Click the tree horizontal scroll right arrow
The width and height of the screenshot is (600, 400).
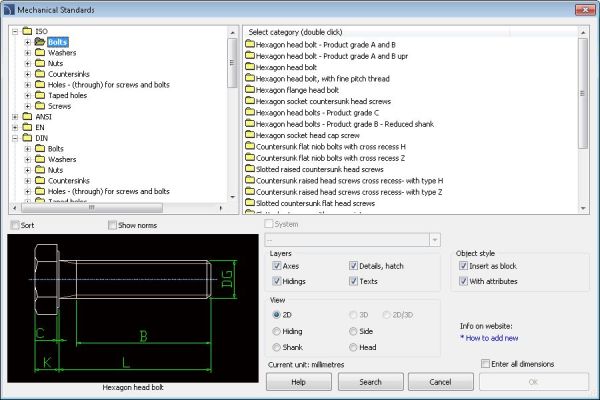click(221, 208)
